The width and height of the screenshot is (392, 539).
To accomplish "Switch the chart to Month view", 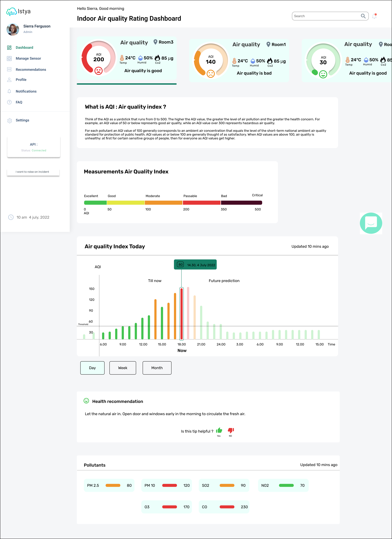I will tap(157, 368).
